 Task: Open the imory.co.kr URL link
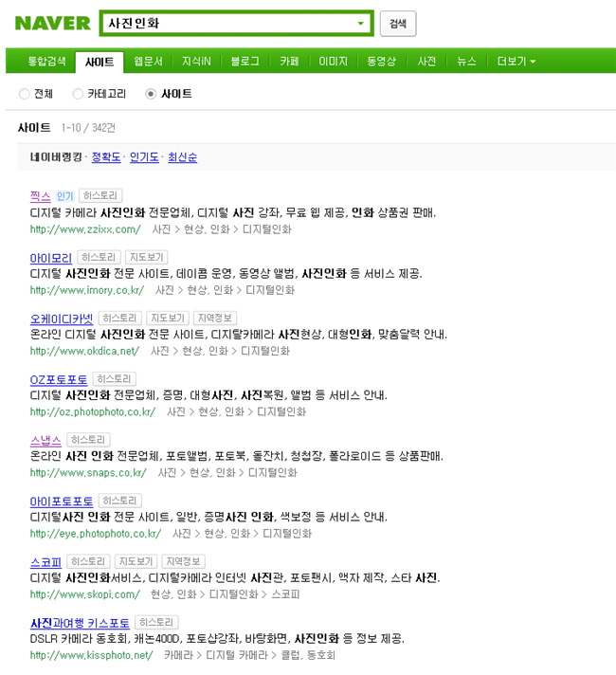click(x=87, y=290)
